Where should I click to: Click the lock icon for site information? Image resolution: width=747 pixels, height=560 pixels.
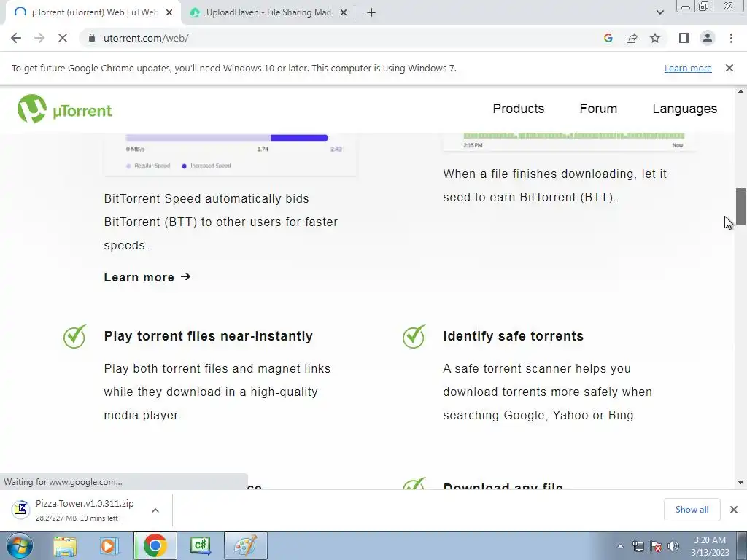point(92,38)
